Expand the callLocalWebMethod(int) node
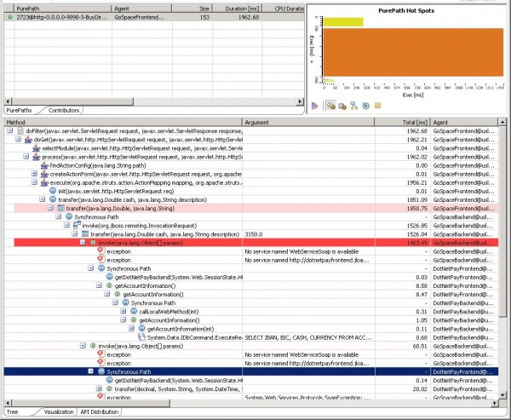Image resolution: width=511 pixels, height=420 pixels. 123,312
